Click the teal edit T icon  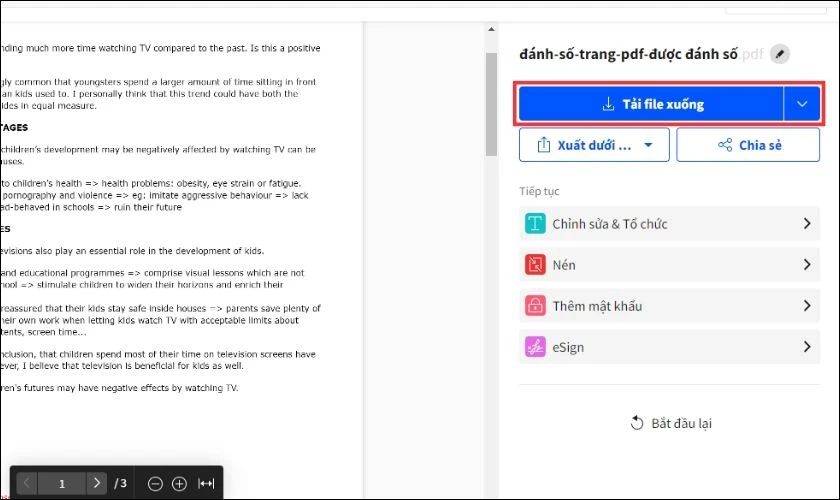pyautogui.click(x=535, y=223)
